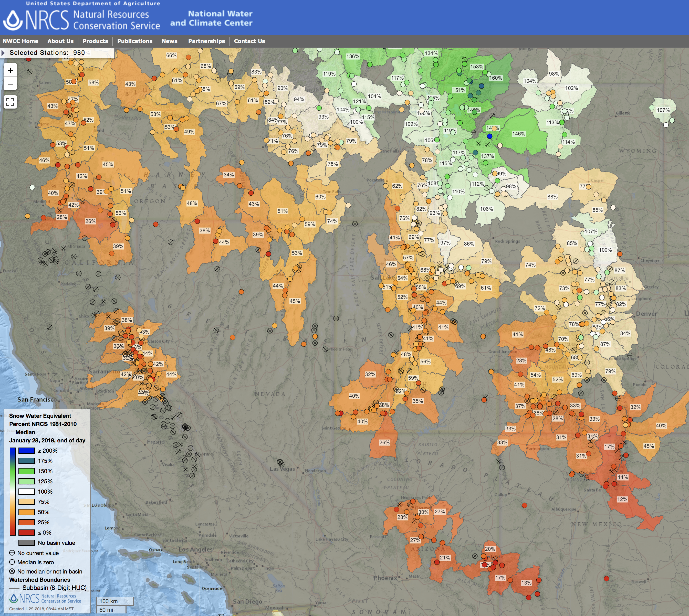689x616 pixels.
Task: Click the 146% basin label in Wyoming
Action: coord(518,134)
